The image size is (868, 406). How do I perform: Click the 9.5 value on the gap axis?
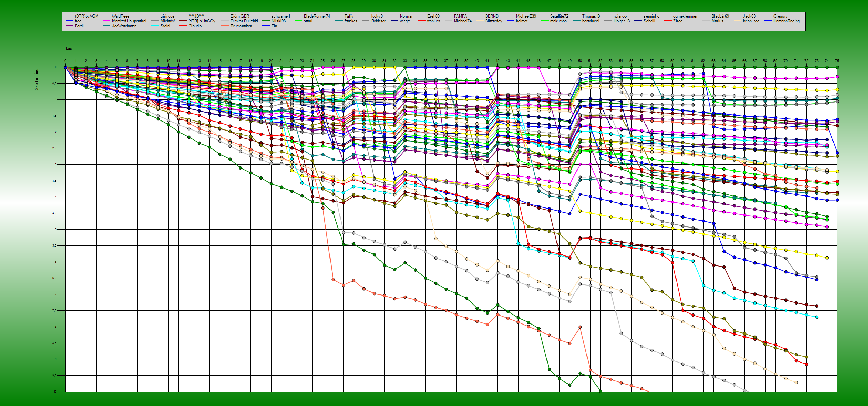click(55, 376)
